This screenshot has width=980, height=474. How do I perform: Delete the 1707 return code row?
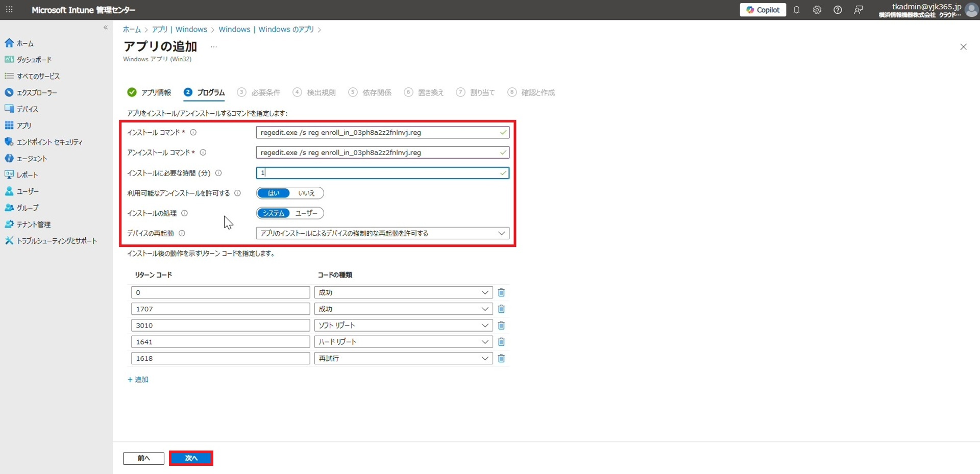[x=501, y=309]
